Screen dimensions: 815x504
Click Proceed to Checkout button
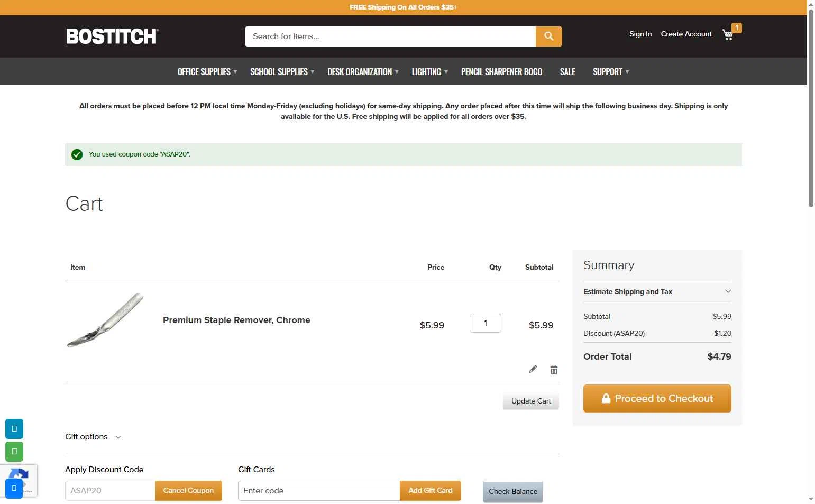point(657,398)
